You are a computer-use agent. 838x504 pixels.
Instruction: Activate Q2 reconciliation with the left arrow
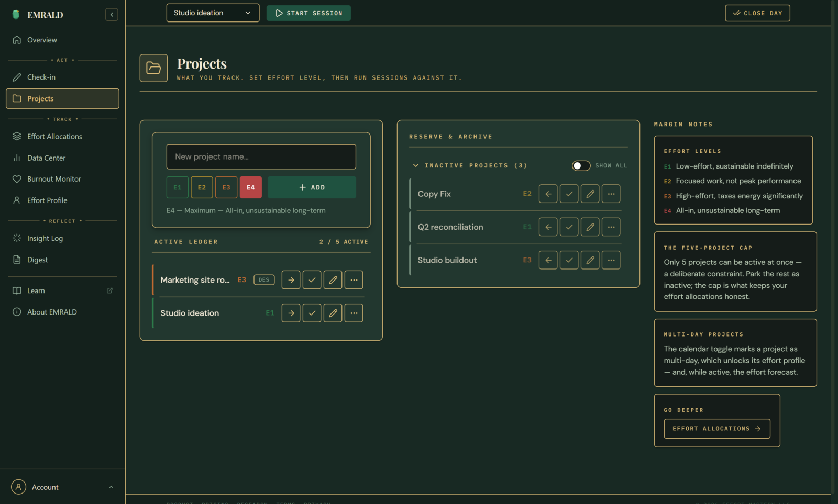pos(548,227)
